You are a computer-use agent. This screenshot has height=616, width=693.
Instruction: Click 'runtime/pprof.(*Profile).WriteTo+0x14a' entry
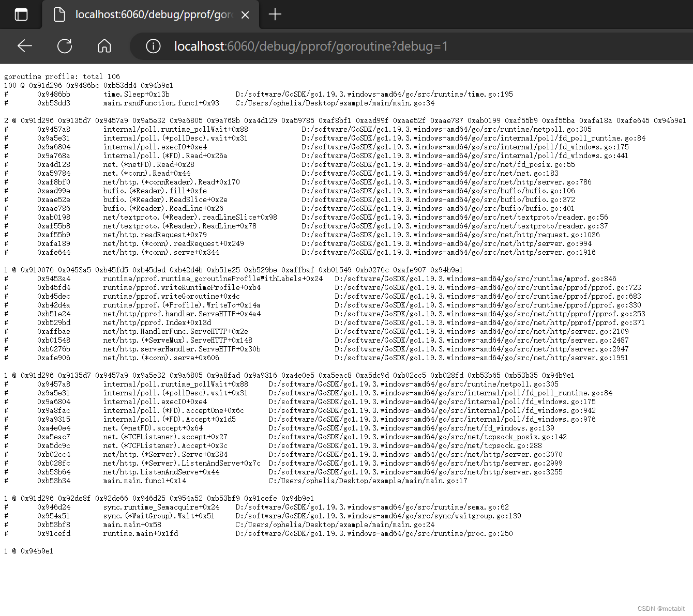(x=182, y=305)
